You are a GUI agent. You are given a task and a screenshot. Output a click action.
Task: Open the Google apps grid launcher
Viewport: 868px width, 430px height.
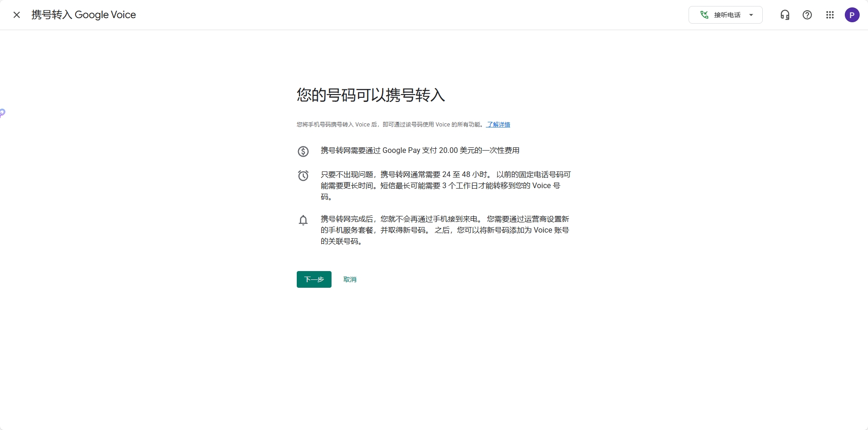click(x=830, y=15)
